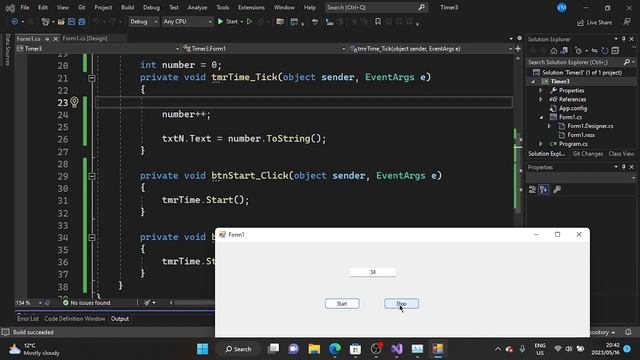Switch to Git Changes tab

pos(587,154)
